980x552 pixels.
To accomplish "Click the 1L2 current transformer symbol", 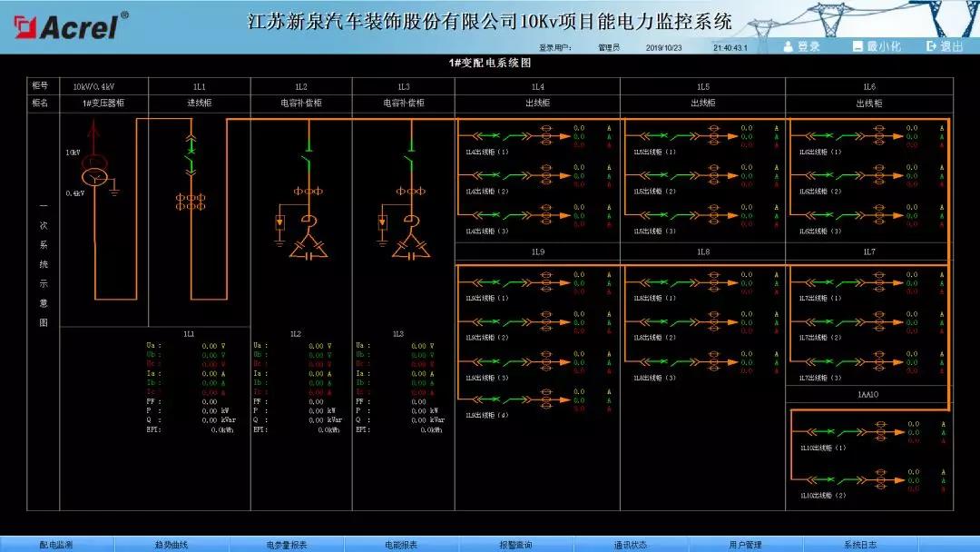I will click(x=309, y=191).
